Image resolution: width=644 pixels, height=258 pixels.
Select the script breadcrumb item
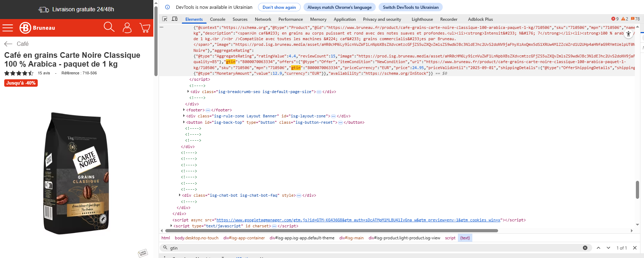pos(450,238)
